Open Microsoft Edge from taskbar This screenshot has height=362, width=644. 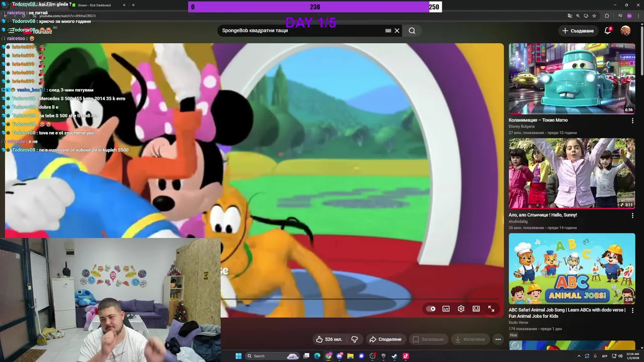click(x=317, y=356)
